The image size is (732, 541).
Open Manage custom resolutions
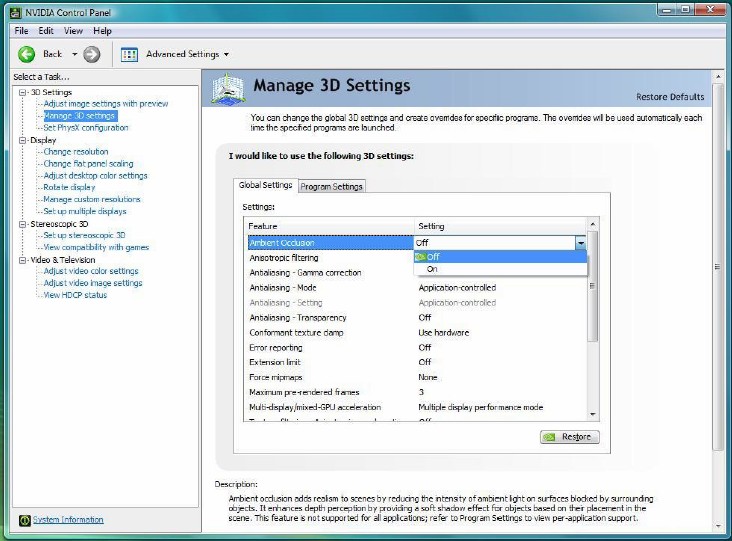pyautogui.click(x=92, y=199)
